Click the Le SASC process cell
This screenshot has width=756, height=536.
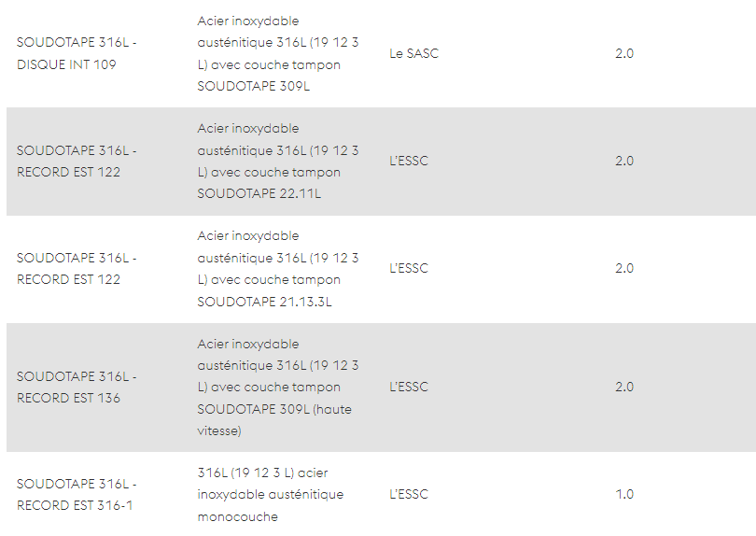point(414,53)
